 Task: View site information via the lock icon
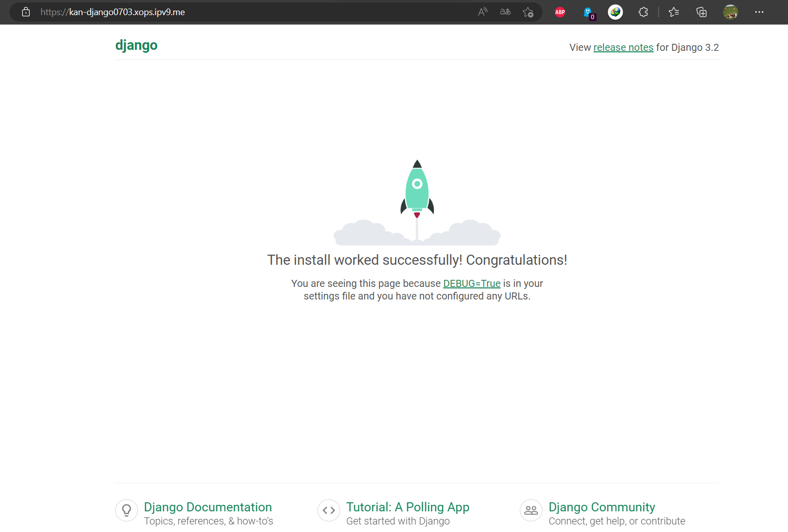point(26,12)
